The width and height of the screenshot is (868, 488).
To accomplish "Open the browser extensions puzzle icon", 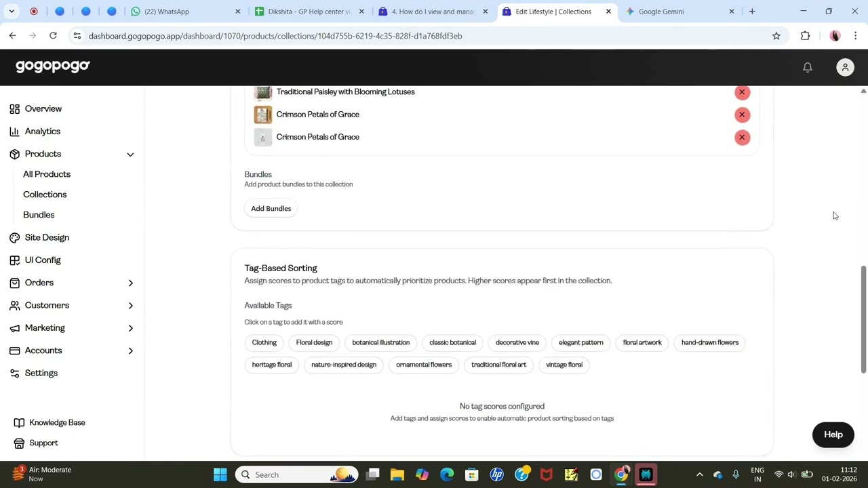I will click(x=805, y=36).
